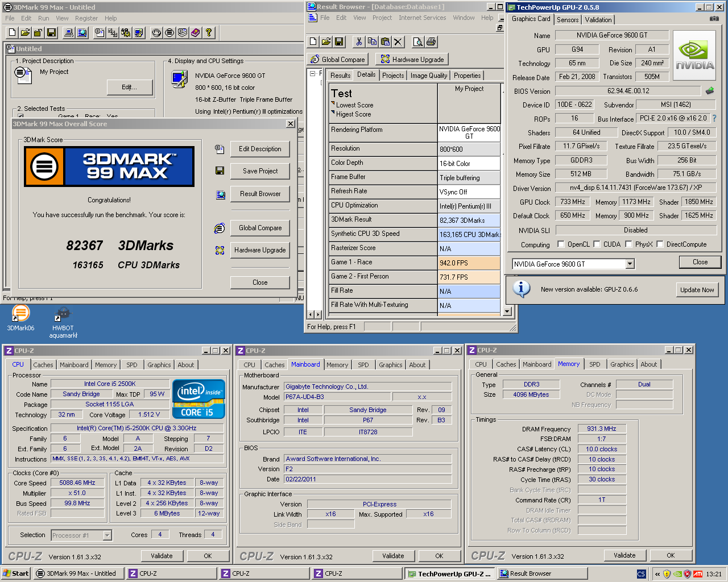728x582 pixels.
Task: Click Print icon in Result Browser toolbar
Action: click(x=431, y=41)
